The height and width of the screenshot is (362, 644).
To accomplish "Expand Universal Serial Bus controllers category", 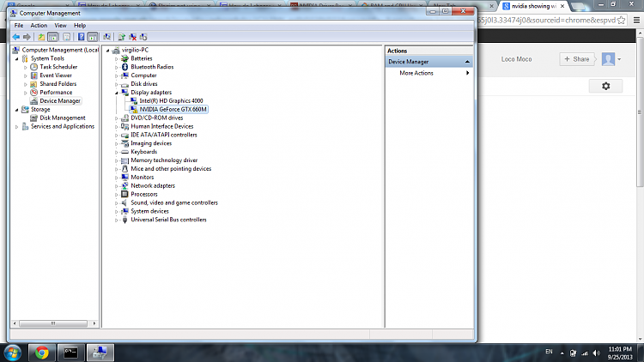I will 116,220.
